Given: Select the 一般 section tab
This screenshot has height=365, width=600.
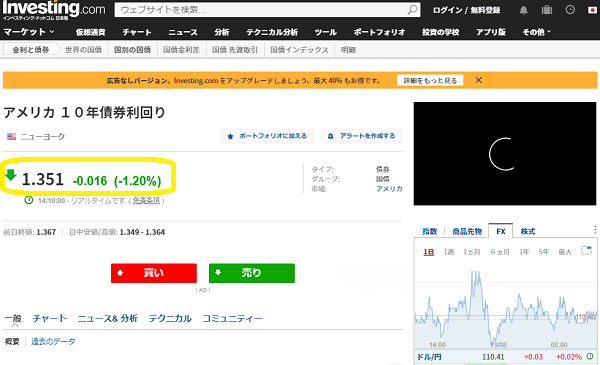Looking at the screenshot, I should point(13,318).
